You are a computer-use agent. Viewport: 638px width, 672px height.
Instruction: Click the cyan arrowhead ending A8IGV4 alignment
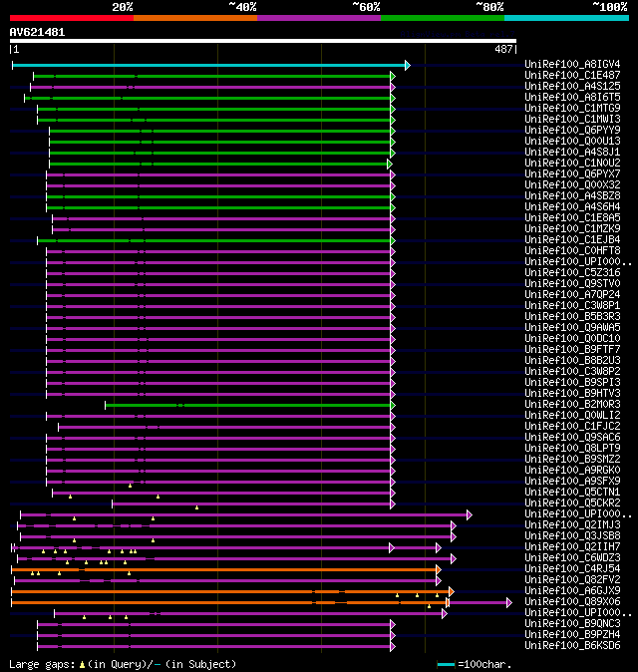tap(408, 65)
